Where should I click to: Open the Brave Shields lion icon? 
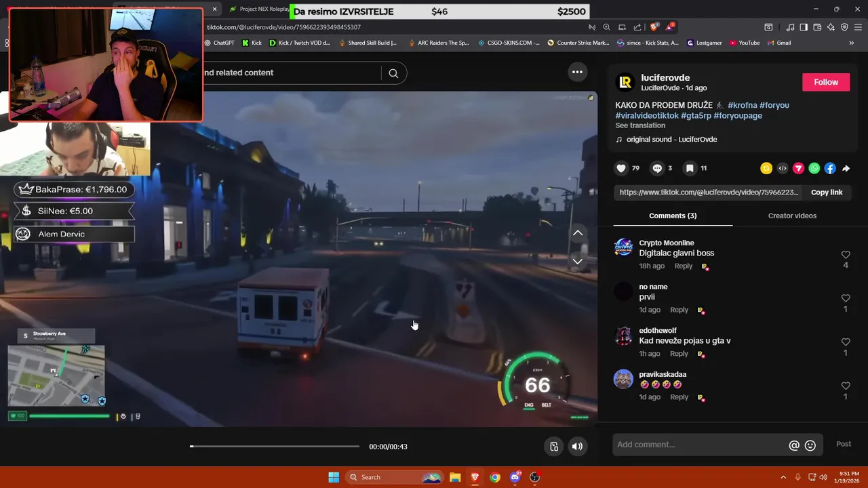(654, 27)
